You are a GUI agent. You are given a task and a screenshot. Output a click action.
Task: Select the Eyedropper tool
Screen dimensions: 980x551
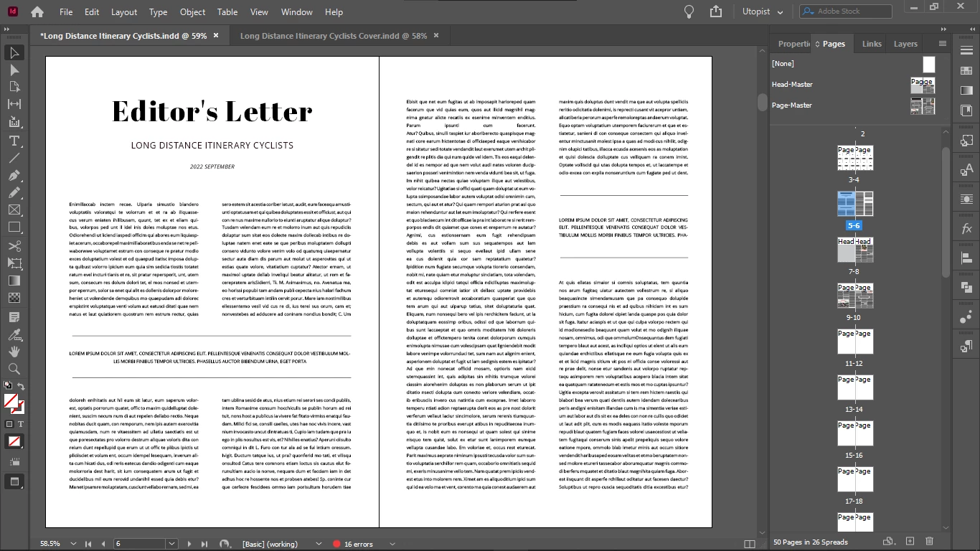click(14, 334)
